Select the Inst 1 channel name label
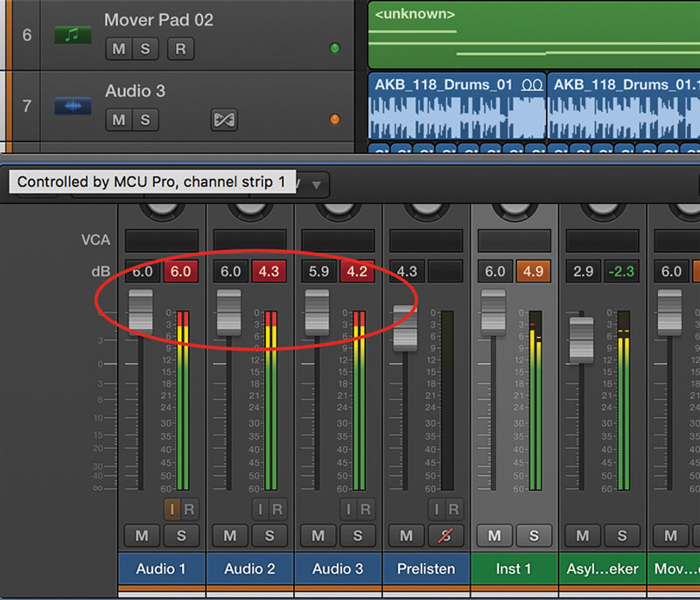Screen dimensions: 700x600 [514, 569]
